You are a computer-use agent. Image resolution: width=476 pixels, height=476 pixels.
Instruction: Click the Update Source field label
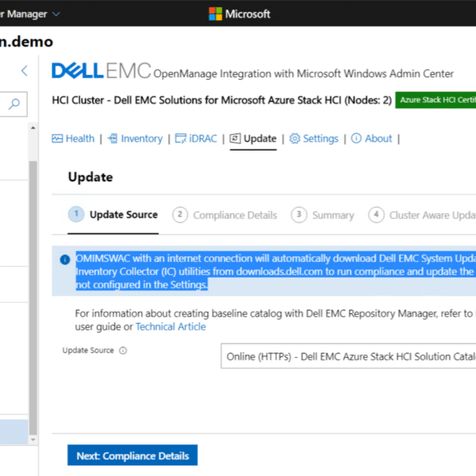pyautogui.click(x=88, y=351)
